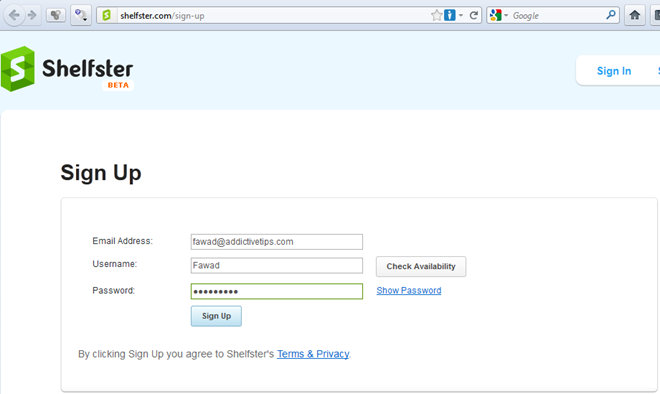Open the Terms & Privacy link
This screenshot has width=660, height=394.
(x=313, y=354)
